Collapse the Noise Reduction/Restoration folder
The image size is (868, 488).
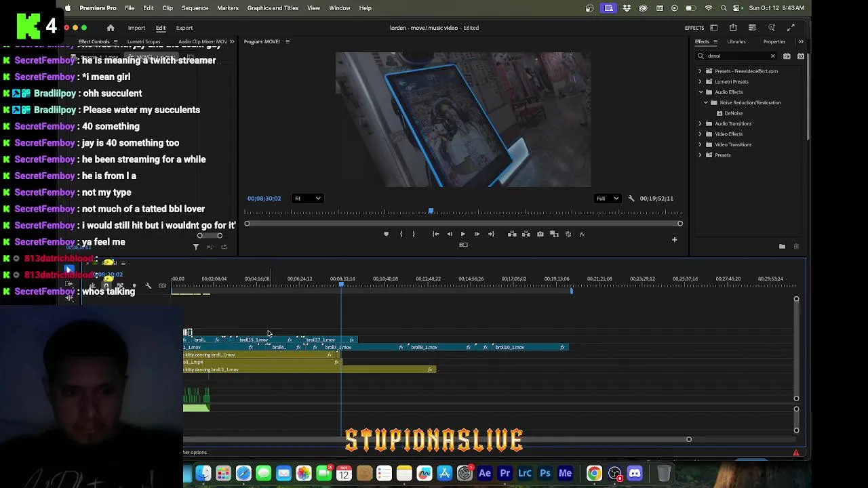pos(706,103)
